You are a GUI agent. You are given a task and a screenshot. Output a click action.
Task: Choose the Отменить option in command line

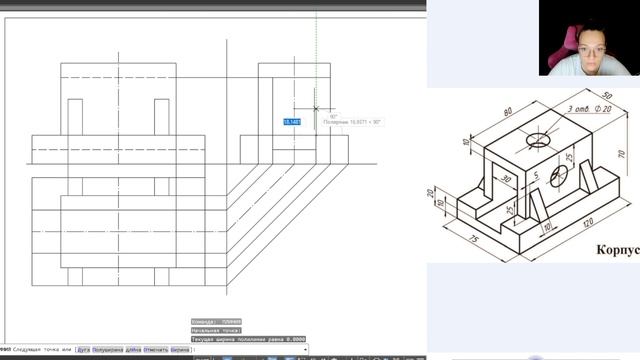click(x=156, y=350)
